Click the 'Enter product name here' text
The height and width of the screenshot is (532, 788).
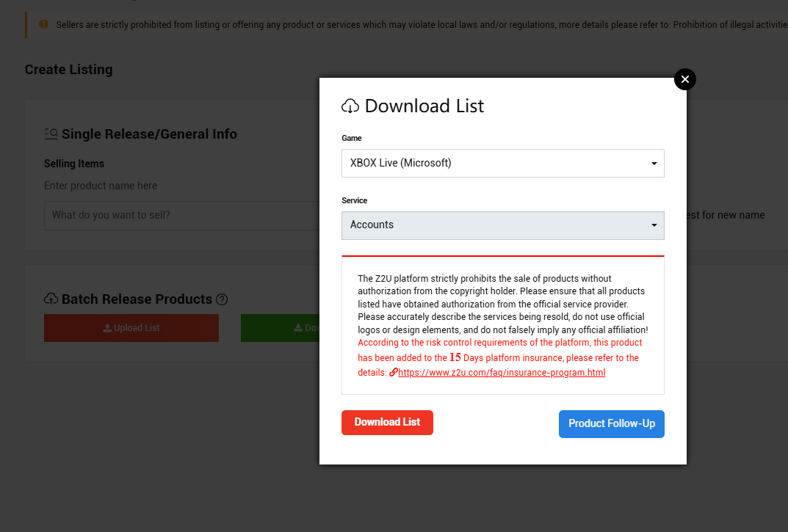pyautogui.click(x=101, y=186)
